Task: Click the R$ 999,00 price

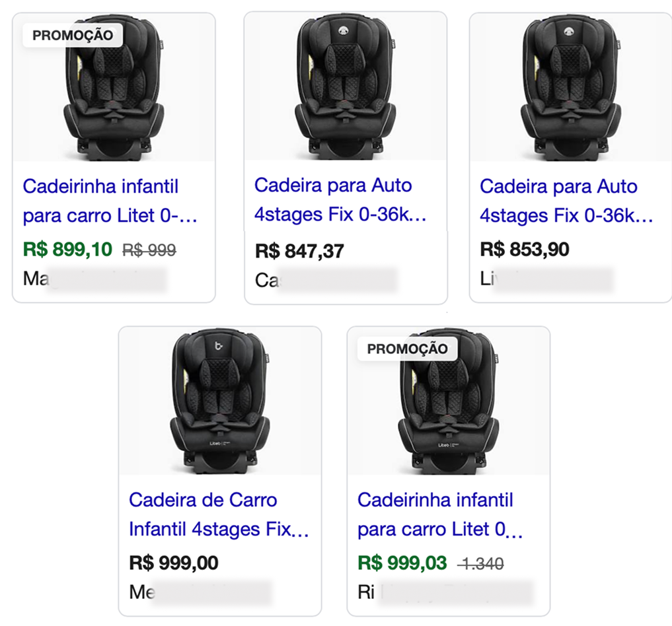Action: click(173, 563)
